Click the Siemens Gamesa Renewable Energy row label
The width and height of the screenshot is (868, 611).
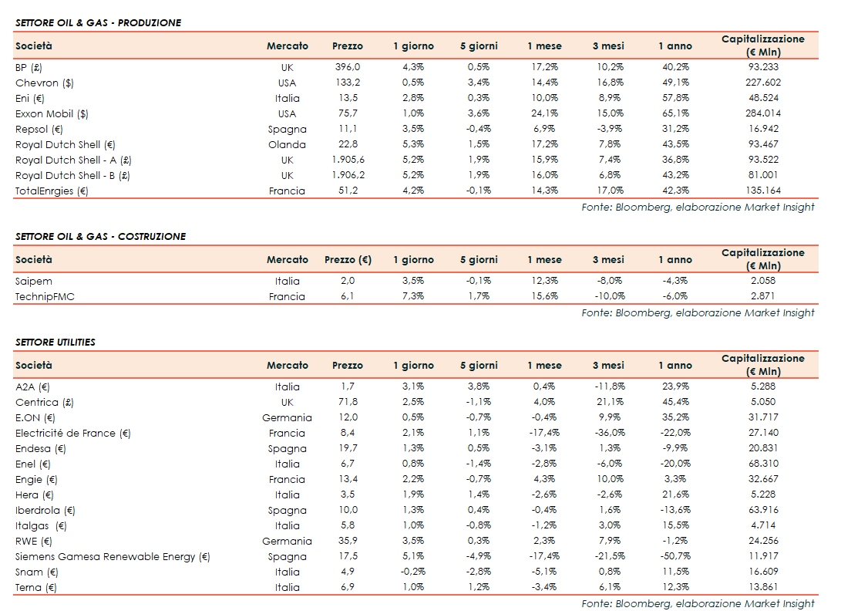coord(113,556)
